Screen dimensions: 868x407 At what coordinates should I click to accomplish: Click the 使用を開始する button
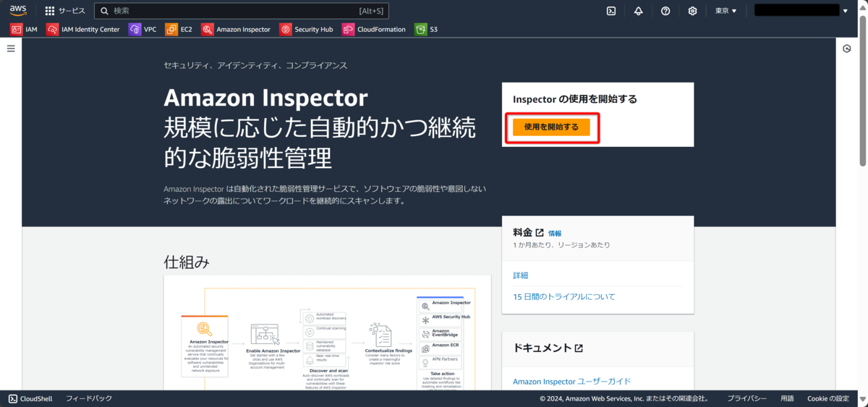click(x=551, y=127)
